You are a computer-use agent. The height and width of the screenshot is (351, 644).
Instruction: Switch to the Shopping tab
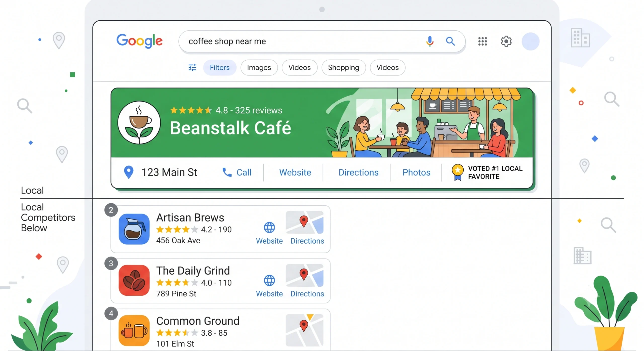(x=343, y=67)
